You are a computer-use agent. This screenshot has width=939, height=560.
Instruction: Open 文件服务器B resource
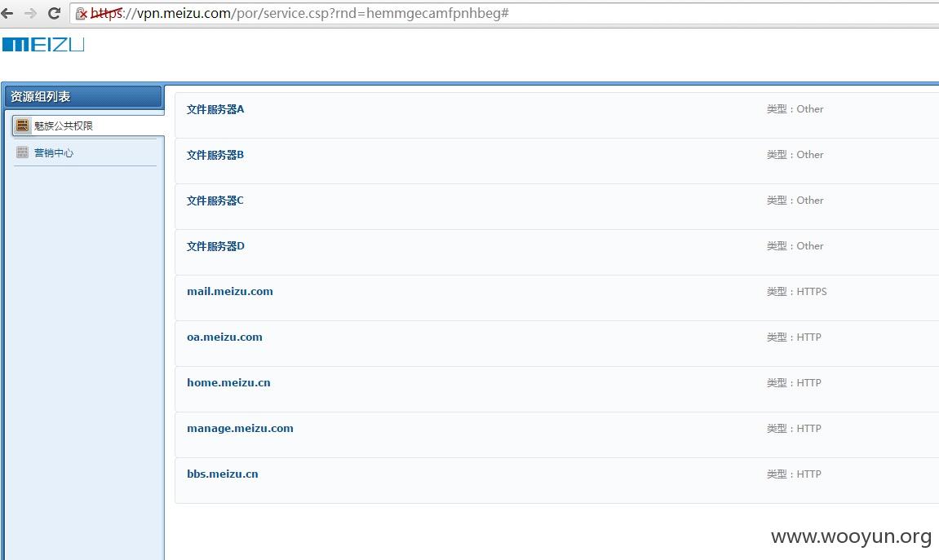coord(215,155)
